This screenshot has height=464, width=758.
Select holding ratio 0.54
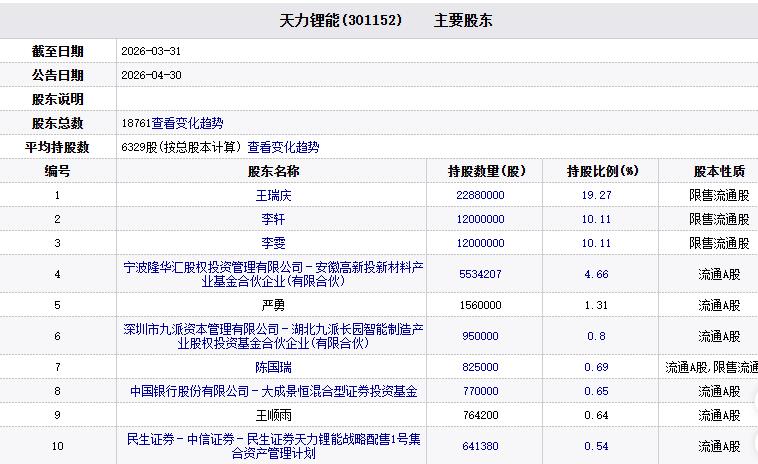click(x=597, y=446)
